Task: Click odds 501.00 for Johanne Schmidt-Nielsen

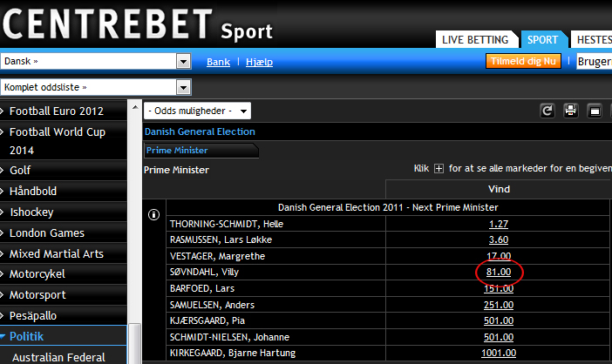Action: tap(499, 337)
